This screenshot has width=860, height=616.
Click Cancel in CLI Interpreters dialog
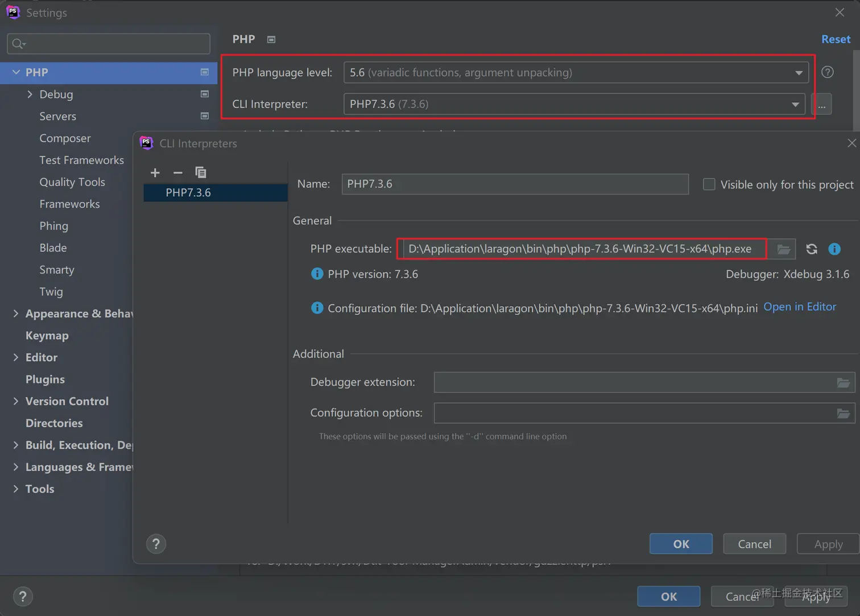pyautogui.click(x=754, y=544)
